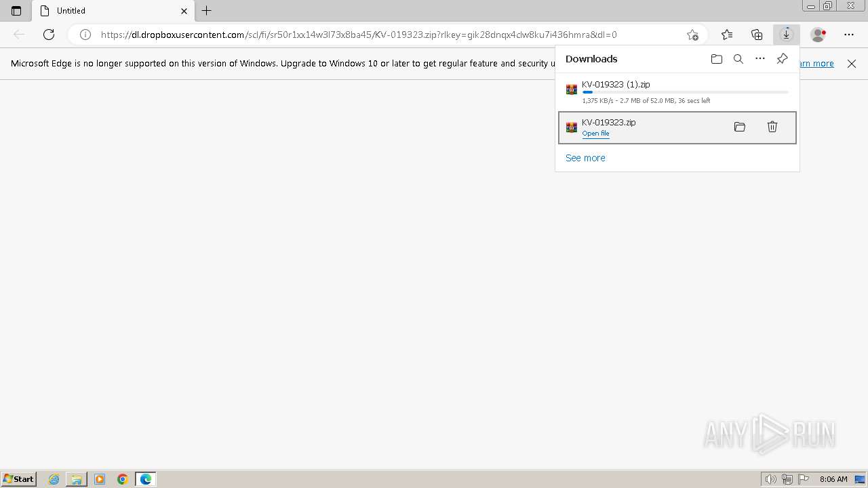Open downloads folder from Downloads panel
The image size is (868, 488).
717,59
